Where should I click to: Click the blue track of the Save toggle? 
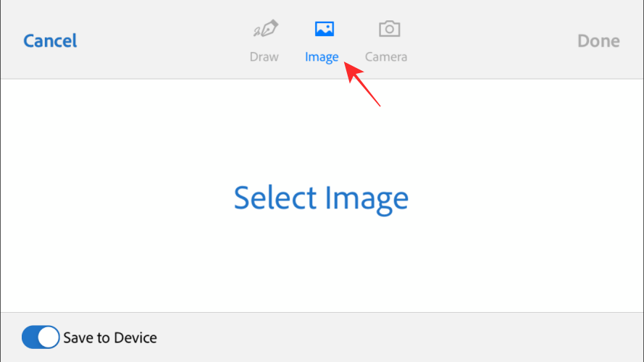coord(30,337)
